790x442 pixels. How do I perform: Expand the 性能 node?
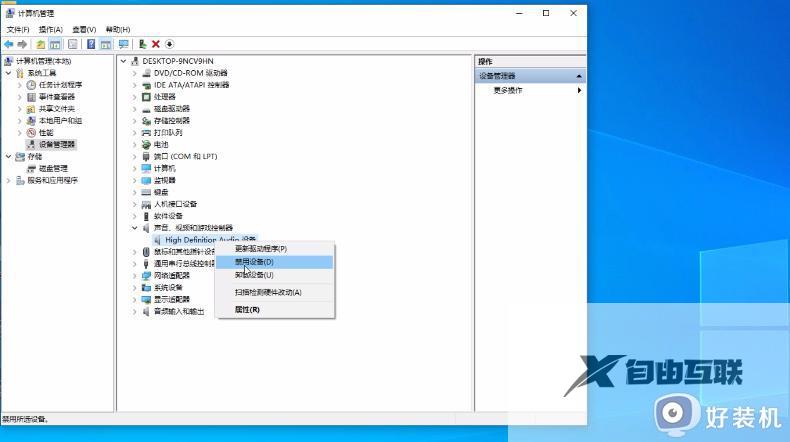pos(20,133)
